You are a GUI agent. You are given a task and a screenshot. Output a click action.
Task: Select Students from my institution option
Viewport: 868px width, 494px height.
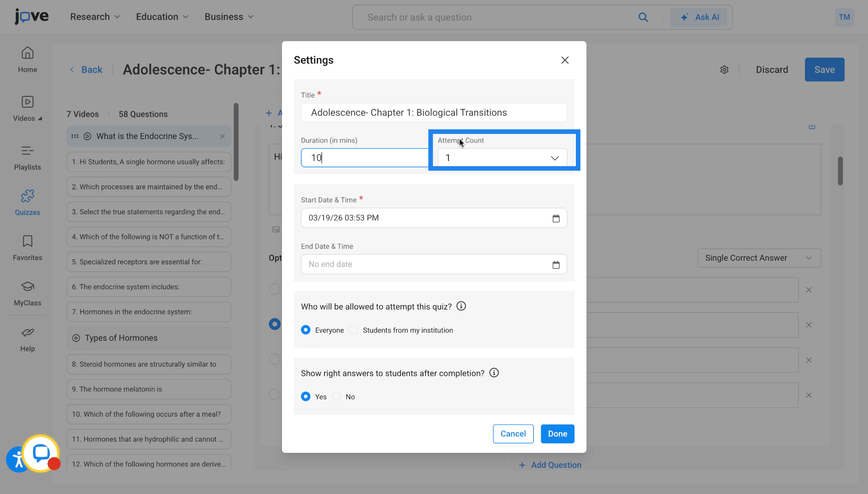click(x=354, y=330)
